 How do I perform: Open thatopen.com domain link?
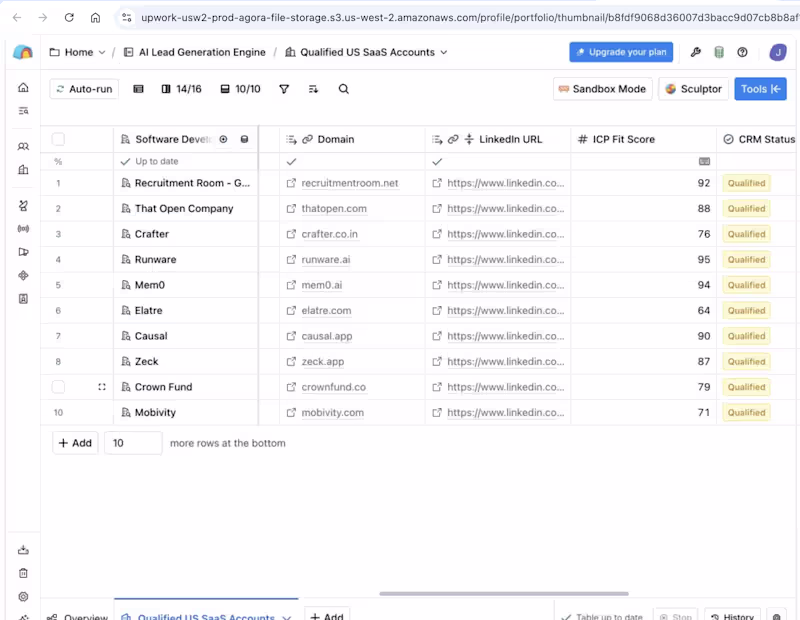(x=334, y=209)
